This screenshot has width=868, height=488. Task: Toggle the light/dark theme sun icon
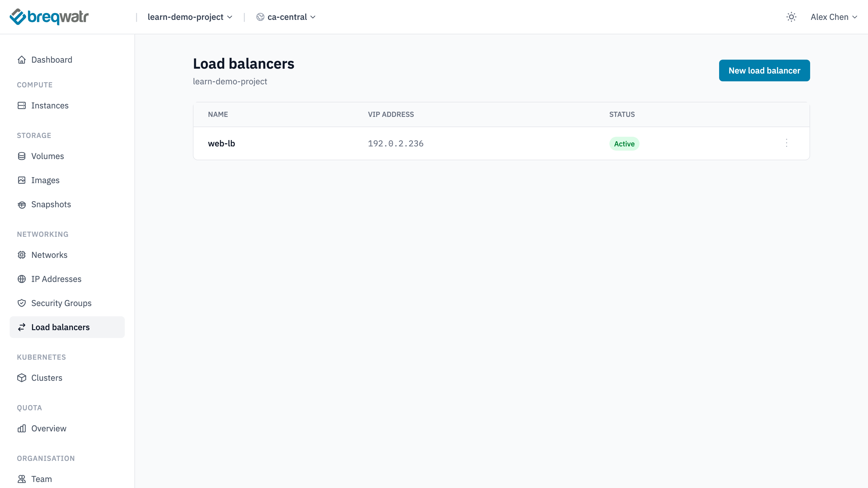[791, 17]
